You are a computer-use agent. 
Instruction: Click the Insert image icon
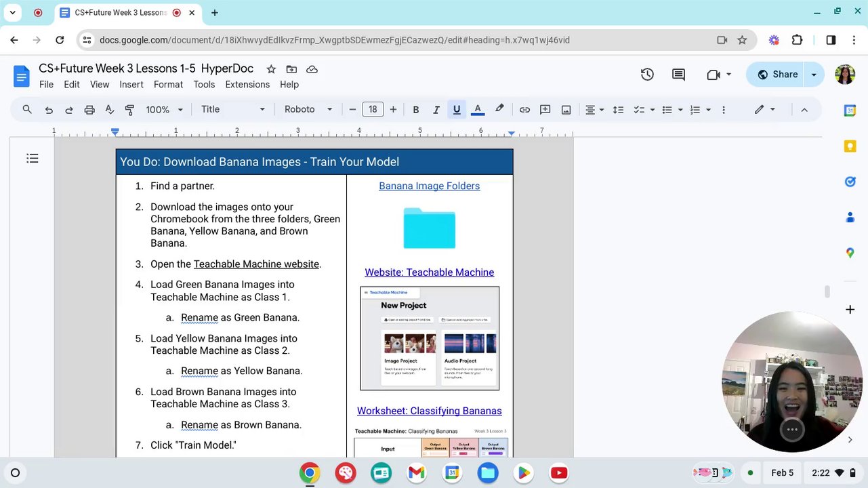pyautogui.click(x=566, y=110)
